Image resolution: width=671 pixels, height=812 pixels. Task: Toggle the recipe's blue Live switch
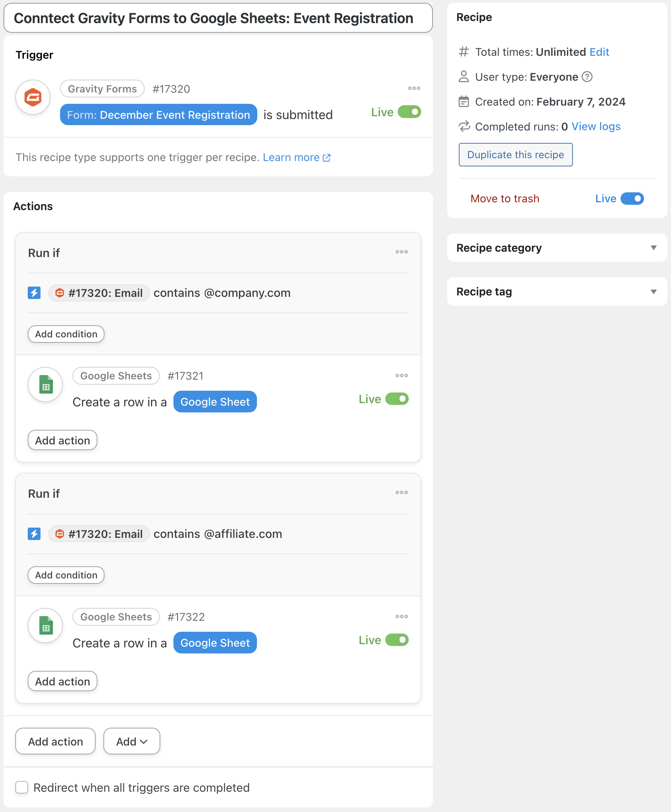[x=632, y=199]
